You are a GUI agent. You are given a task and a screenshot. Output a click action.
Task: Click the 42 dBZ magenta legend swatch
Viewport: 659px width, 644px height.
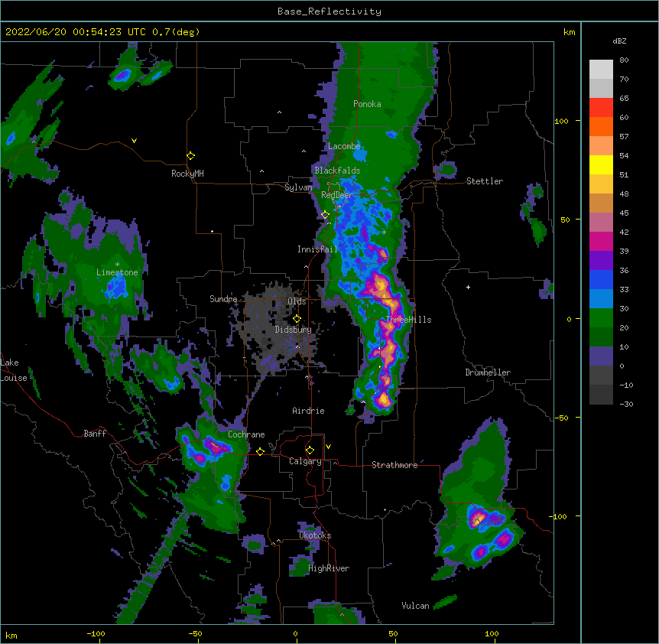click(601, 241)
